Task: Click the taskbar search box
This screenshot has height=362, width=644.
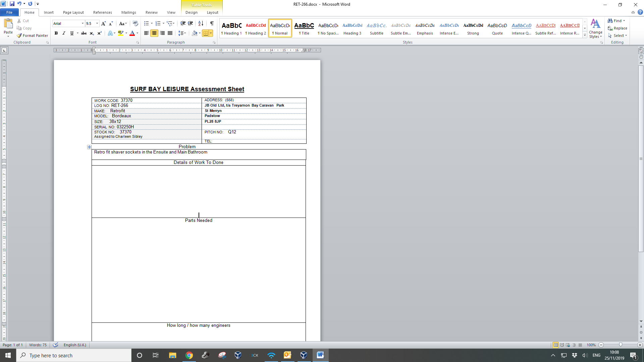Action: 74,355
